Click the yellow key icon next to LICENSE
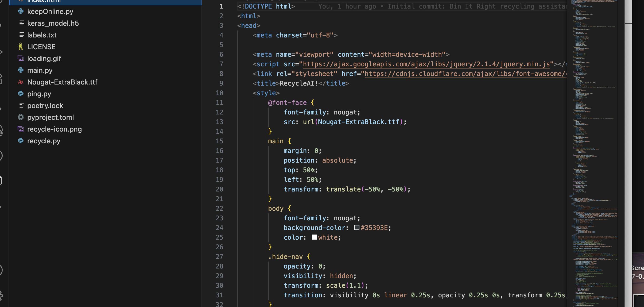Screen dimensions: 644x307 pyautogui.click(x=21, y=47)
